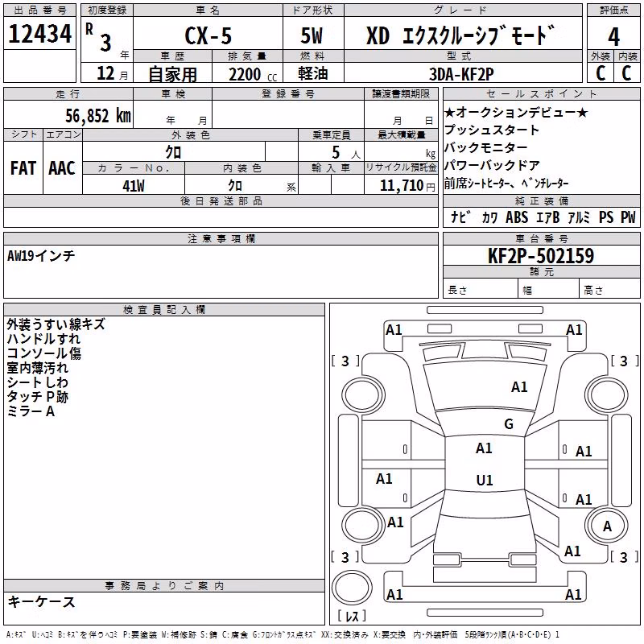644x644 pixels.
Task: Click the G mark on the windshield
Action: click(509, 424)
